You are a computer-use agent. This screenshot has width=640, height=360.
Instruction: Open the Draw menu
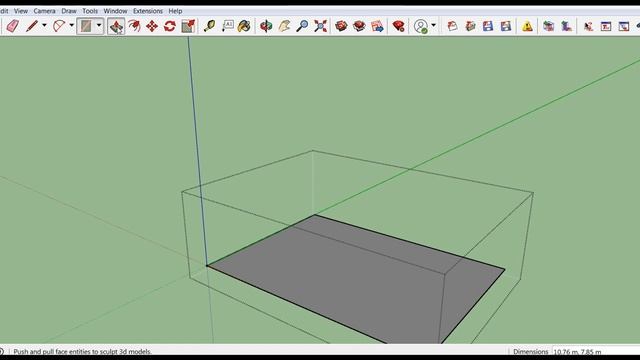click(x=69, y=11)
